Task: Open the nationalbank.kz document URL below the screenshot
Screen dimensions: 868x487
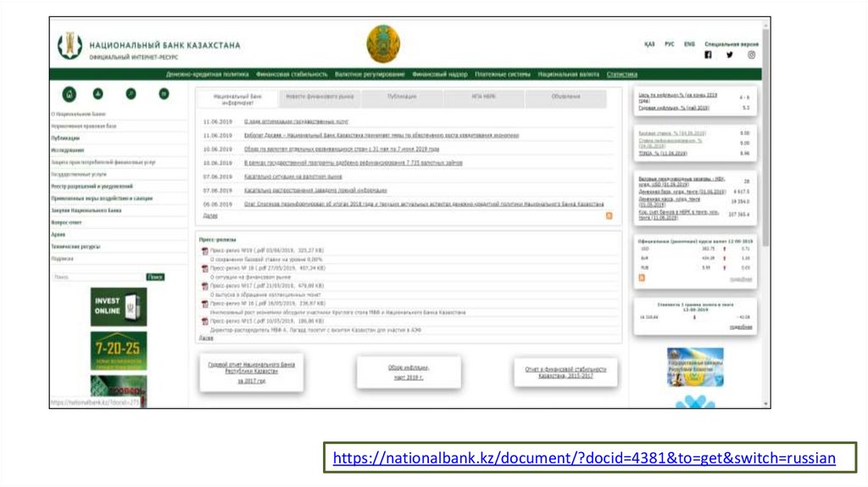Action: (x=584, y=458)
